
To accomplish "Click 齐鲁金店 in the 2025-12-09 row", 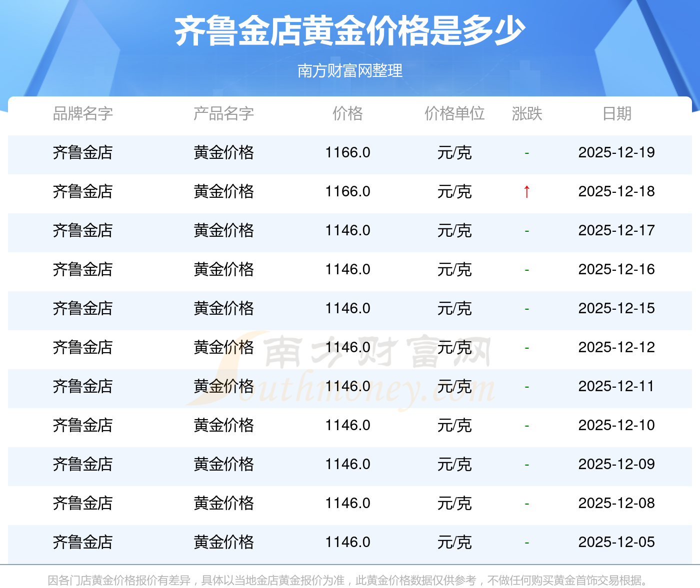I will pyautogui.click(x=83, y=464).
